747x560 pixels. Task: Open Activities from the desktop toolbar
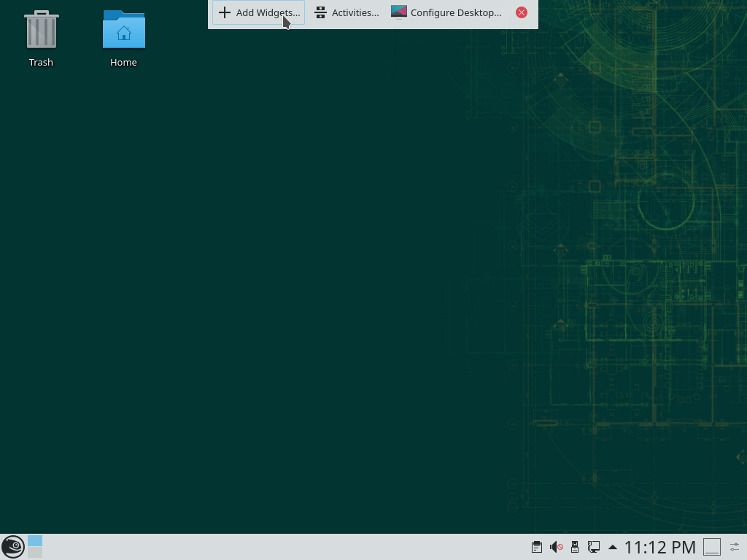[347, 12]
